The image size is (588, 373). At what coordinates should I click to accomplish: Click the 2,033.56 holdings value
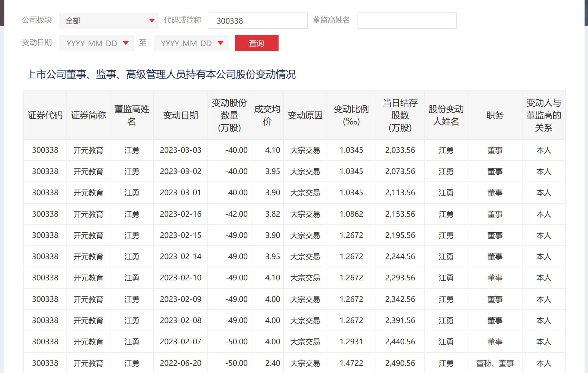click(x=400, y=150)
